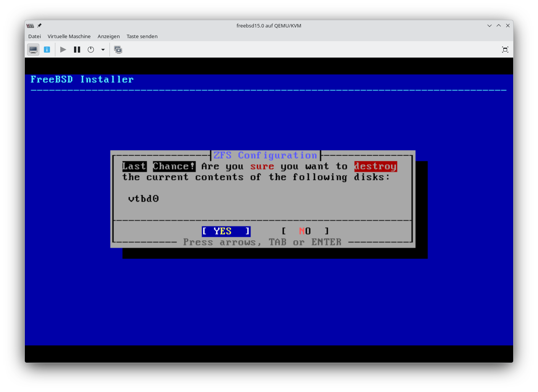This screenshot has height=392, width=538.
Task: Minimize the freebsd15.0 window
Action: click(x=490, y=26)
